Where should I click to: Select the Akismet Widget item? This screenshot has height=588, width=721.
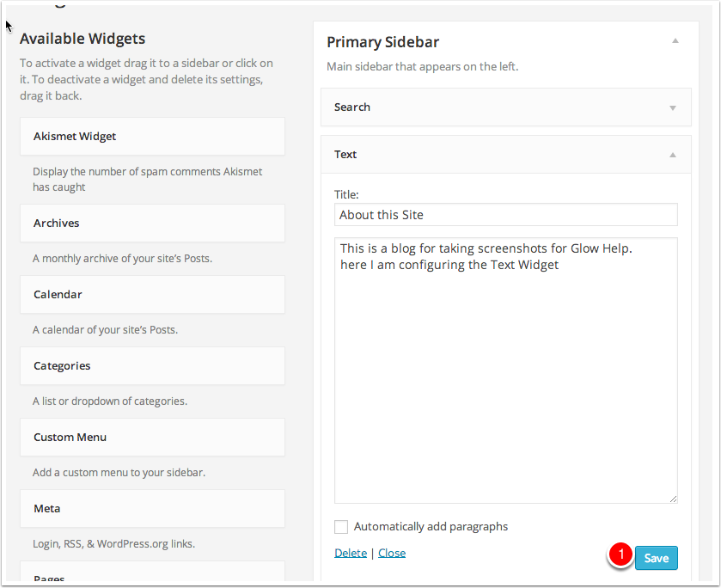[x=152, y=137]
